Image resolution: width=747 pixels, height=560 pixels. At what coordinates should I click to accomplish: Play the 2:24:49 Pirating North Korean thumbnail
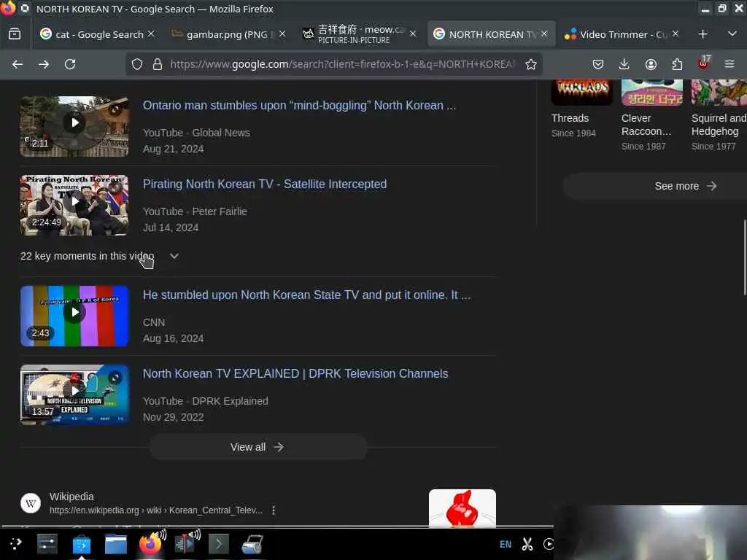(x=74, y=205)
